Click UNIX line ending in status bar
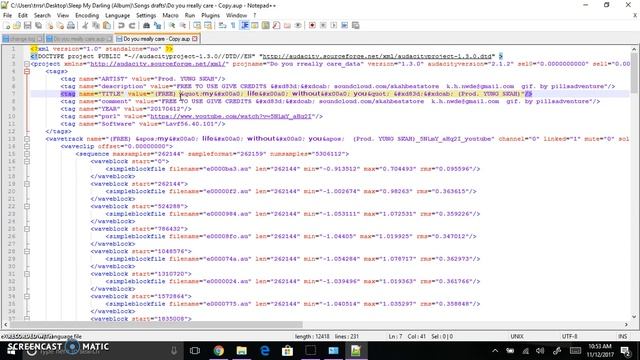This screenshot has height=360, width=640. click(517, 336)
